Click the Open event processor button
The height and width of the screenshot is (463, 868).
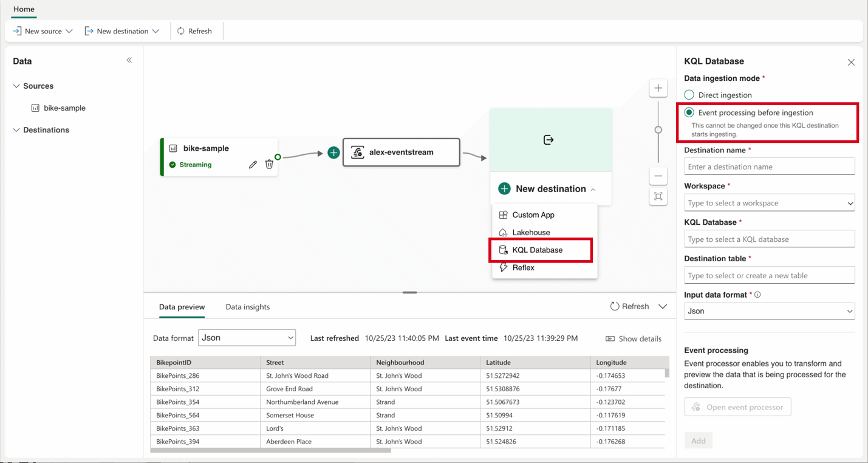pos(737,407)
